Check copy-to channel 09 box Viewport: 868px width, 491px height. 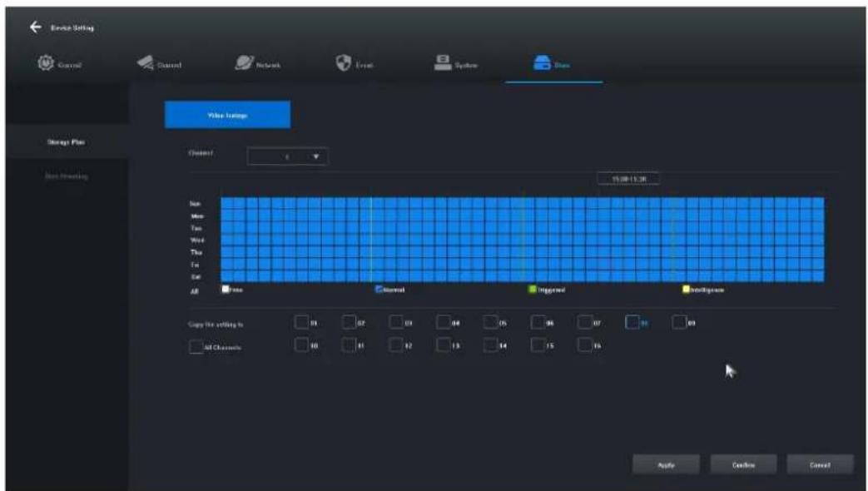pyautogui.click(x=679, y=322)
